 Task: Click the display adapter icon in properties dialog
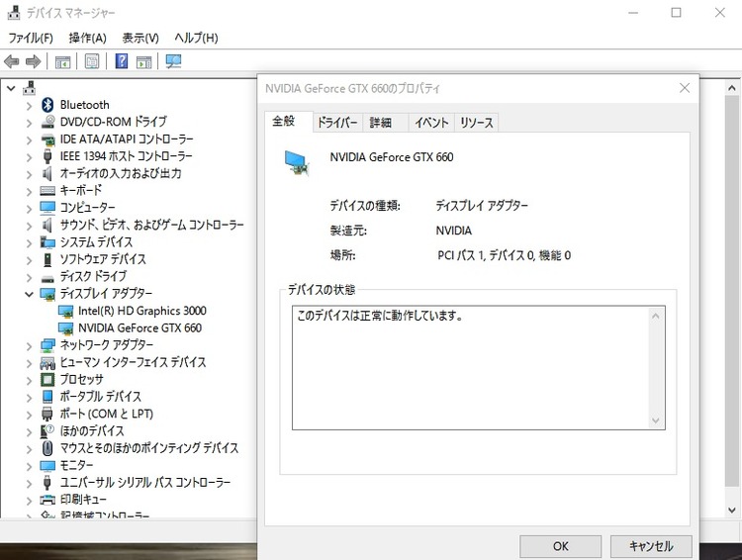298,163
